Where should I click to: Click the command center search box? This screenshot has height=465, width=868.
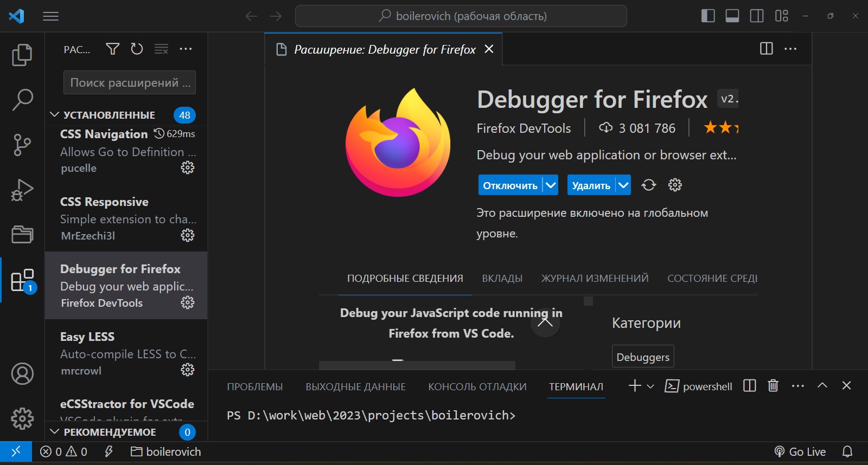point(461,16)
